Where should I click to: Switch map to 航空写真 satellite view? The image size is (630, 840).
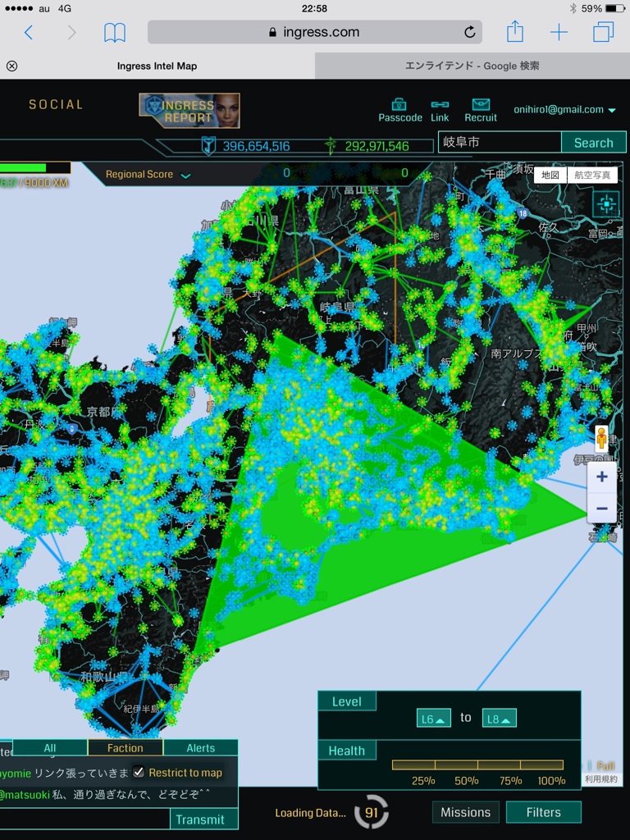pos(591,175)
